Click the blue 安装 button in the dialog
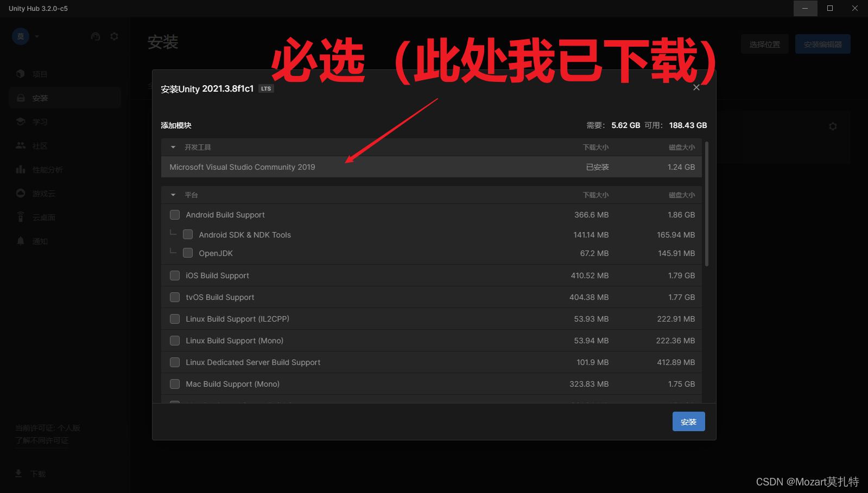The width and height of the screenshot is (868, 493). click(688, 421)
